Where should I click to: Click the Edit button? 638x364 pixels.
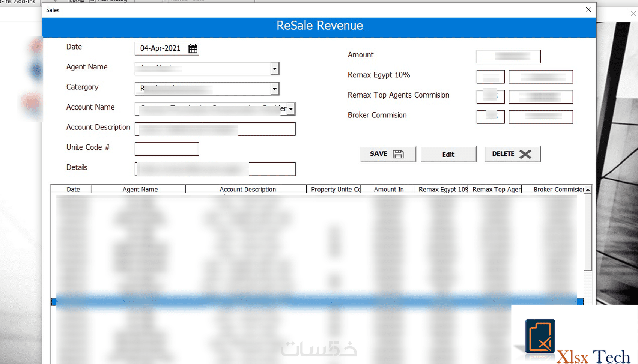448,154
